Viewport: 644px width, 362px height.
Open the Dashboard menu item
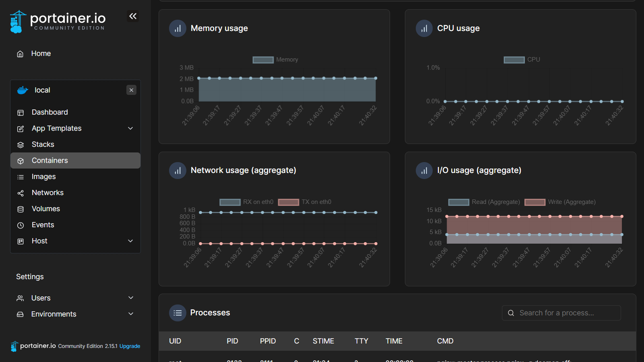coord(50,112)
